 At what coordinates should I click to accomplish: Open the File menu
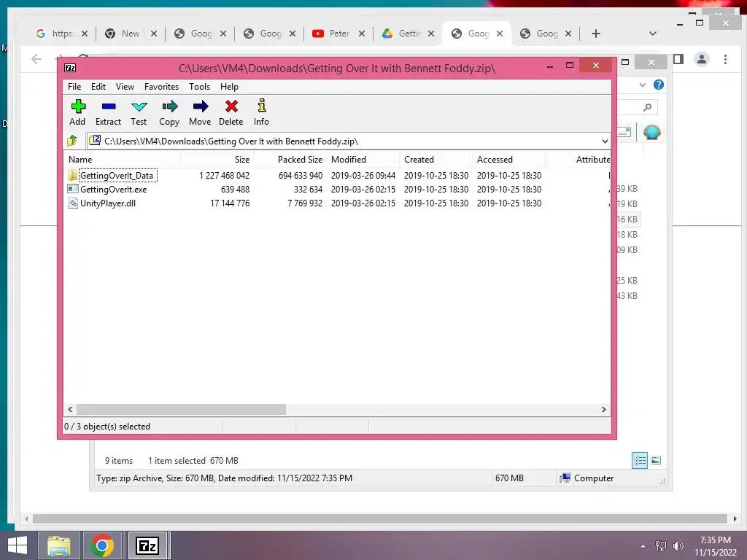(x=74, y=87)
